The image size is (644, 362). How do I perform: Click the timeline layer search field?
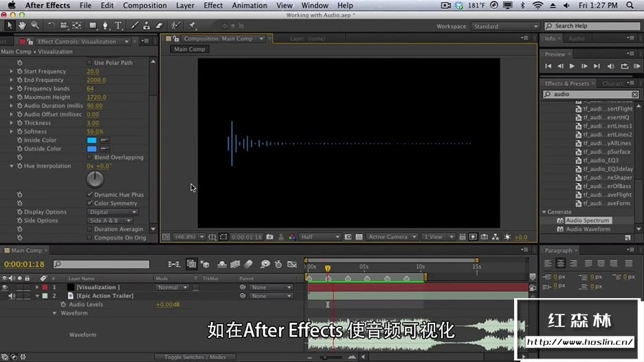tap(102, 264)
